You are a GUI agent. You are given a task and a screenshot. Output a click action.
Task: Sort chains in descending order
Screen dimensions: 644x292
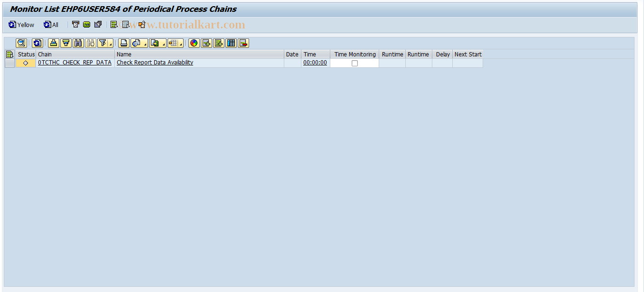pos(66,43)
